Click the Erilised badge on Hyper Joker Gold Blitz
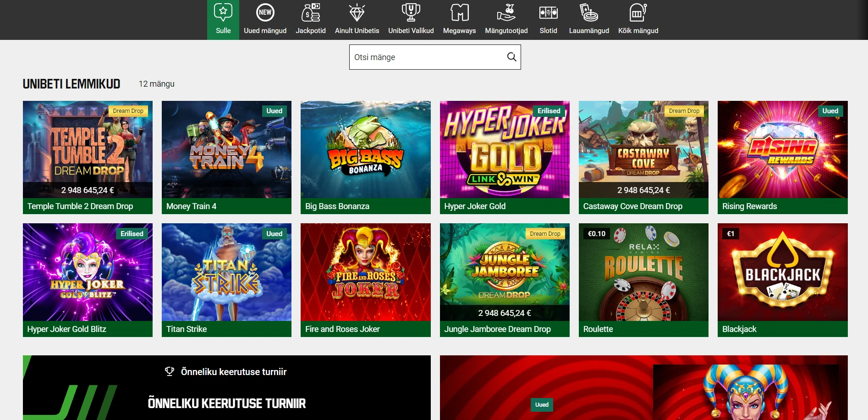This screenshot has width=868, height=420. pyautogui.click(x=132, y=234)
